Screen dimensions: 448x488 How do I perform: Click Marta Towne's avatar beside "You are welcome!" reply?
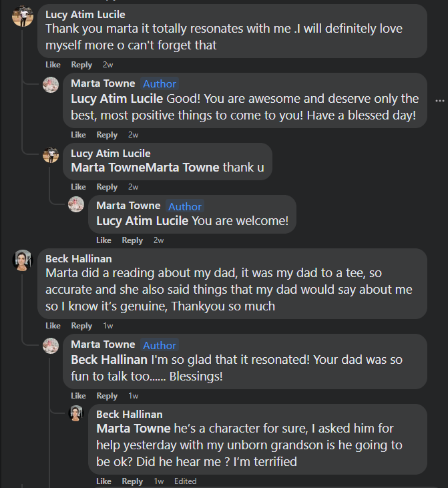pyautogui.click(x=76, y=204)
